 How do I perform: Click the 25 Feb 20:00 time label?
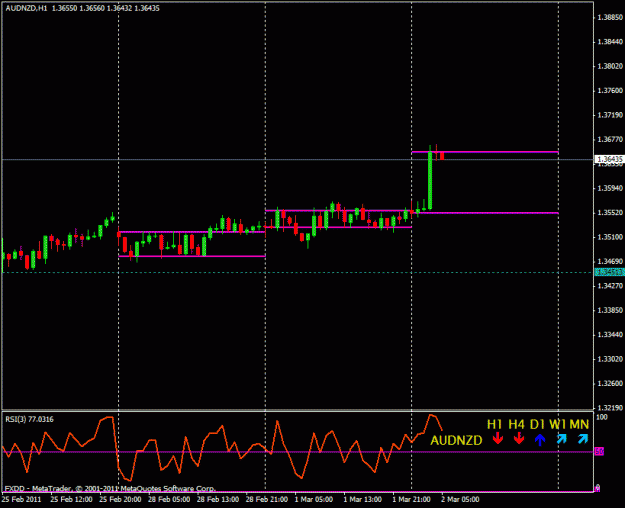coord(120,499)
